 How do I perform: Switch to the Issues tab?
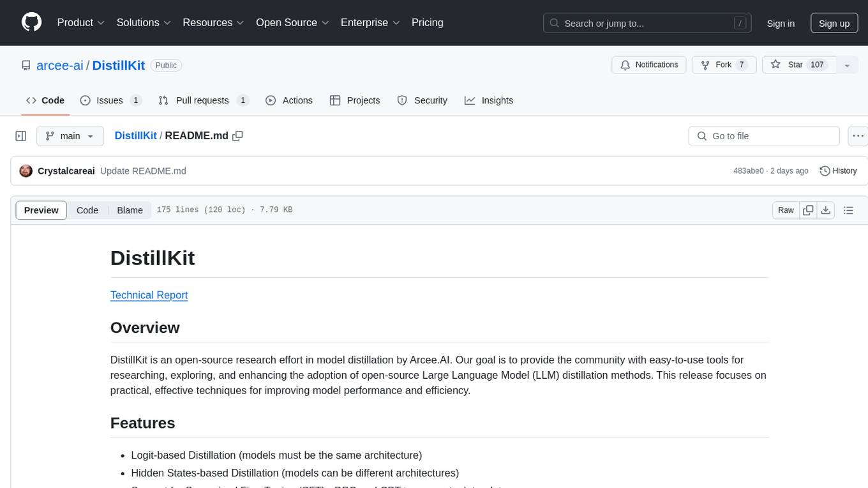[110, 100]
